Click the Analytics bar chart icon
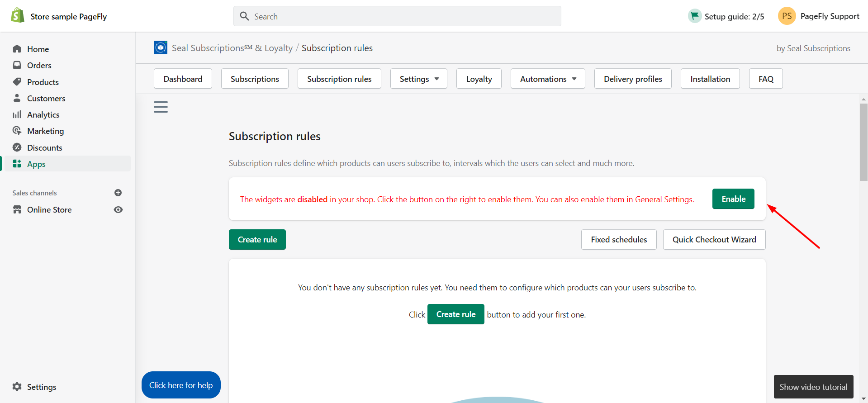 [17, 114]
